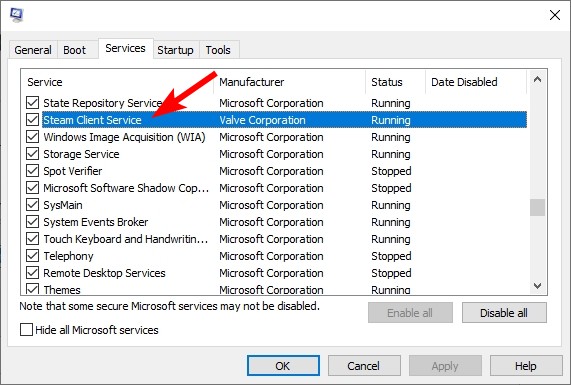Close the System Configuration window

pyautogui.click(x=555, y=15)
